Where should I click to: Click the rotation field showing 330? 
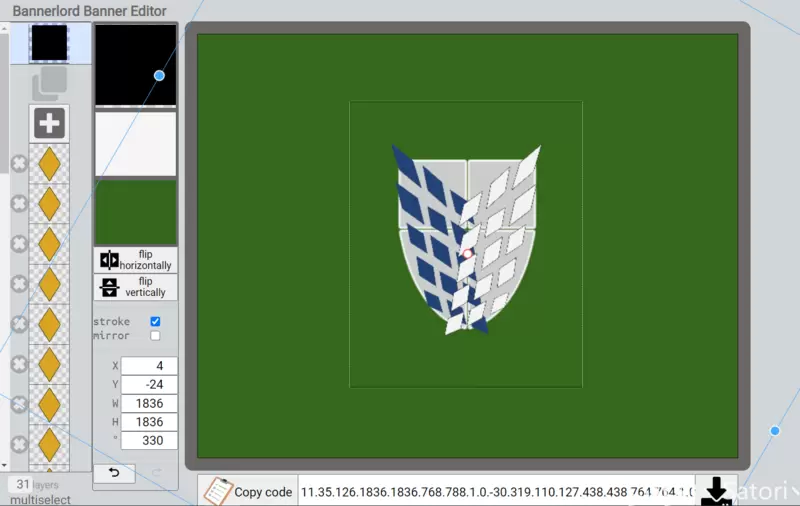(149, 441)
